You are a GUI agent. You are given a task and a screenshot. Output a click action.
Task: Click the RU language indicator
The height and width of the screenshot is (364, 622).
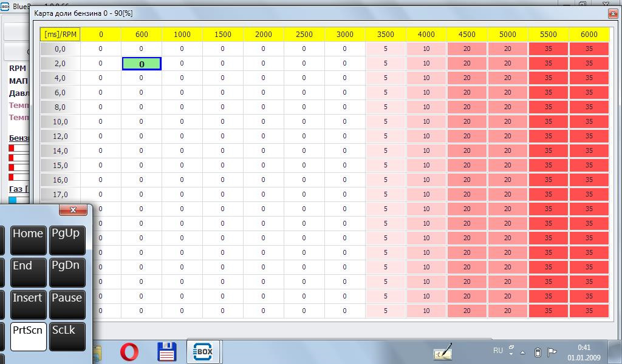[x=498, y=351]
